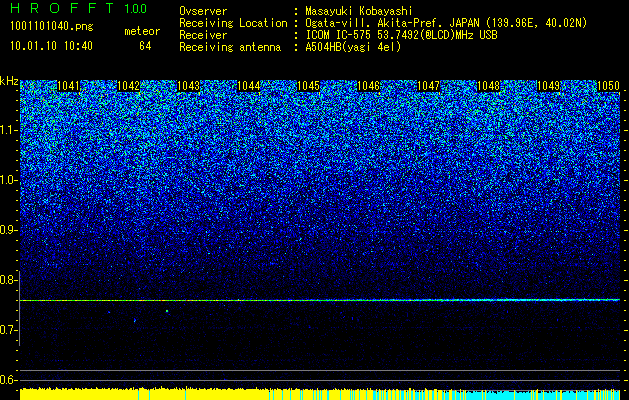Click the 1.0 frequency axis label
Viewport: 629px width, 400px height.
coord(9,180)
